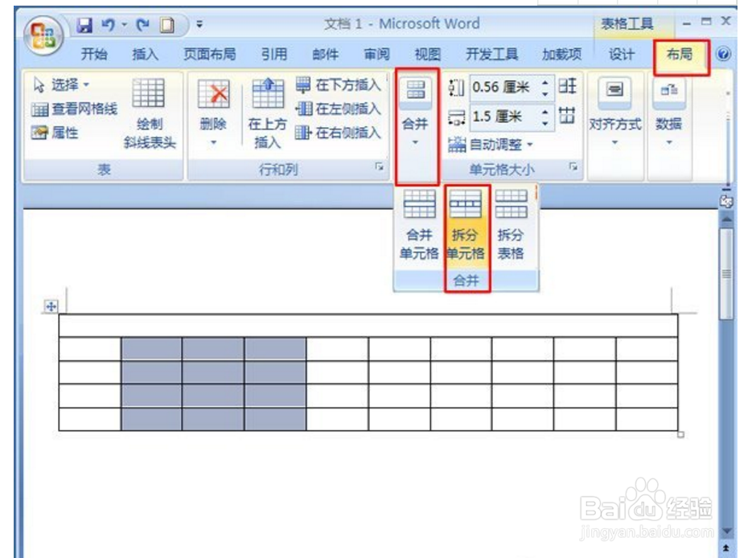Screen dimensions: 756x558
Task: Decrease row height with spinner down
Action: pos(545,93)
